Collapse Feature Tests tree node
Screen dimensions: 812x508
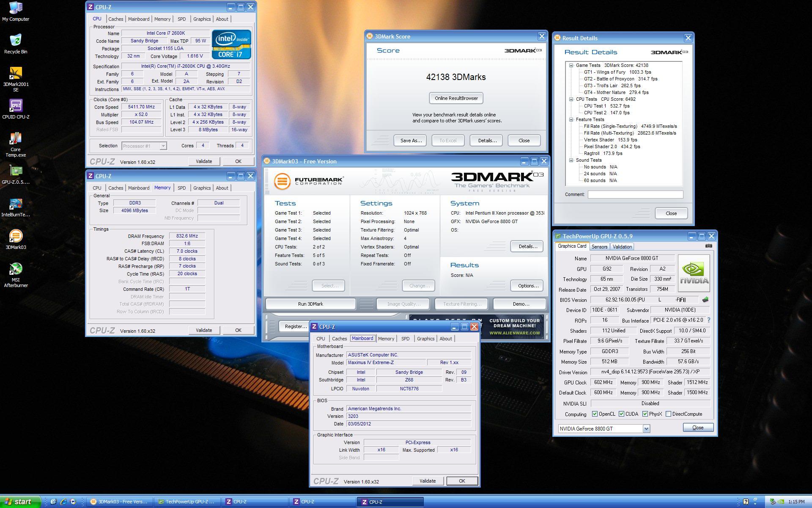point(571,120)
